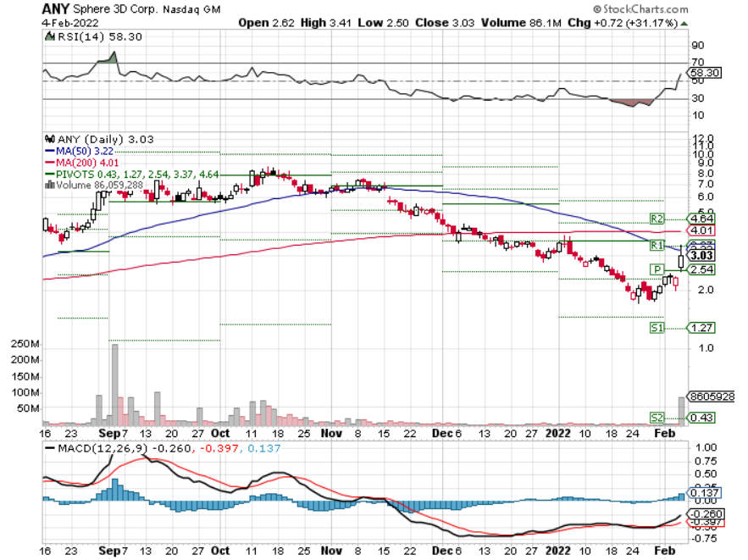The width and height of the screenshot is (748, 560).
Task: Click the Low 2.50 value in the header
Action: [x=384, y=23]
